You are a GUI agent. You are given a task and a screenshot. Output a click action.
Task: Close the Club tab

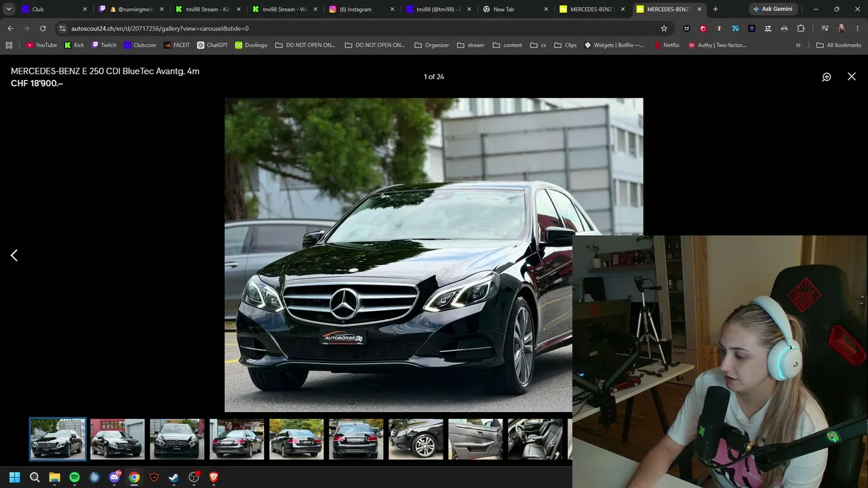click(85, 9)
